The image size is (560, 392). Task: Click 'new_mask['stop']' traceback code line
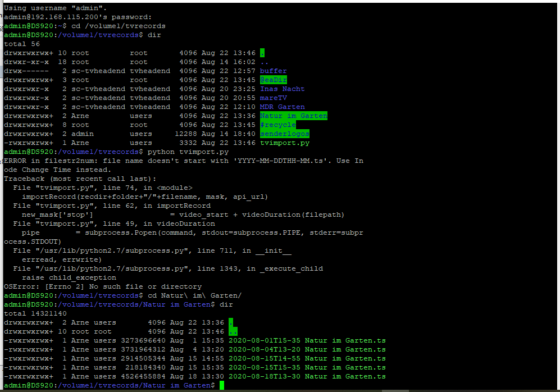(x=183, y=215)
